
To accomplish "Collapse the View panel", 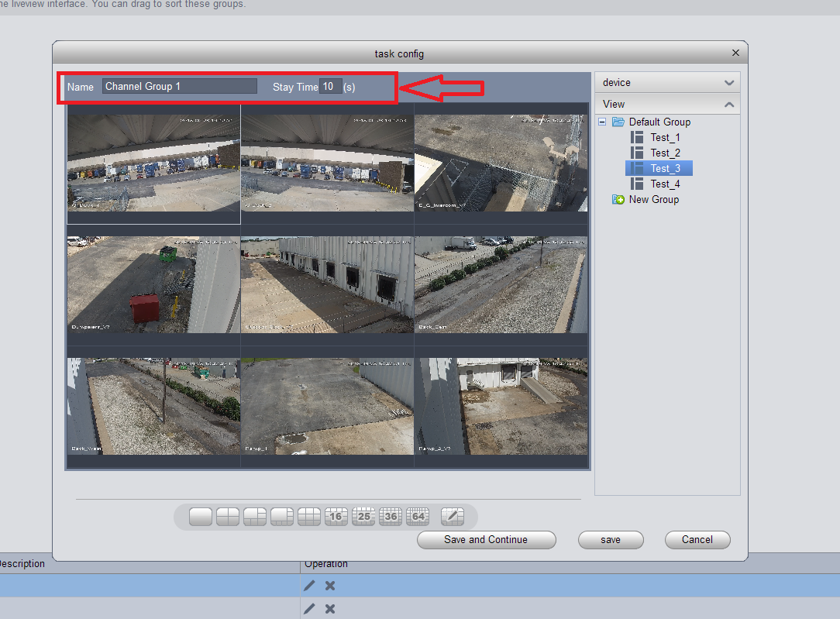I will point(729,105).
